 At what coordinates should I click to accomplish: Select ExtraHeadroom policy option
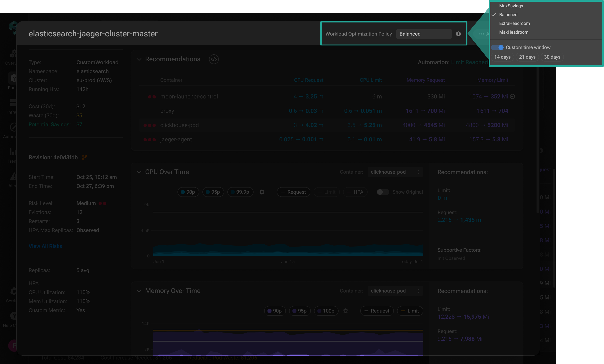[x=514, y=23]
